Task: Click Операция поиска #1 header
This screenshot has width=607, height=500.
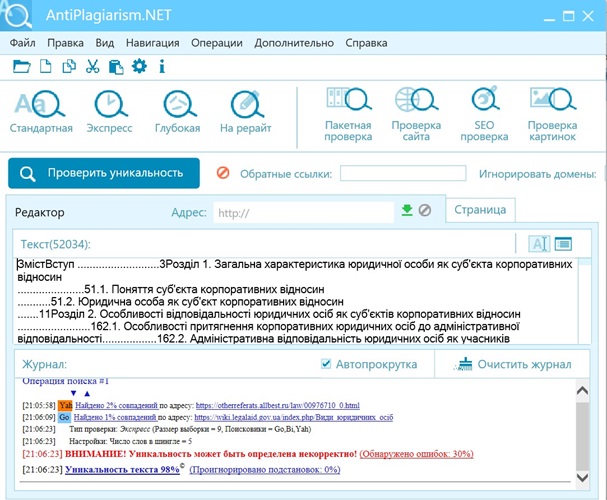Action: (x=65, y=381)
